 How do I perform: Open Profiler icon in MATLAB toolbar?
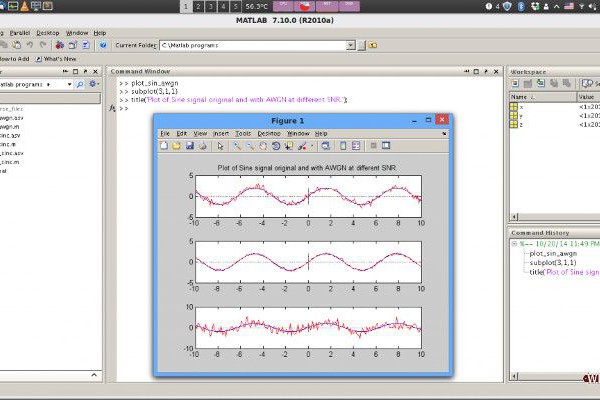(x=86, y=45)
